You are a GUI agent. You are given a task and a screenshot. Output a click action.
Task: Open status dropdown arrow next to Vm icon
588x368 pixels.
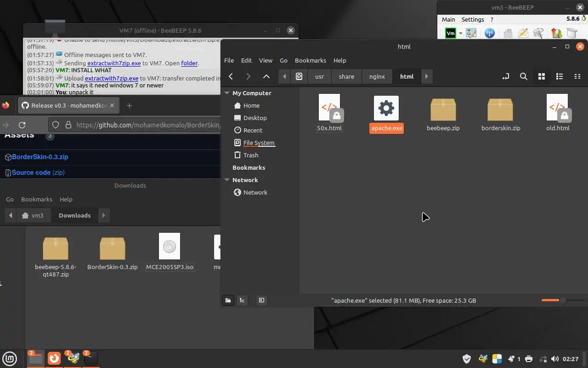click(x=460, y=34)
